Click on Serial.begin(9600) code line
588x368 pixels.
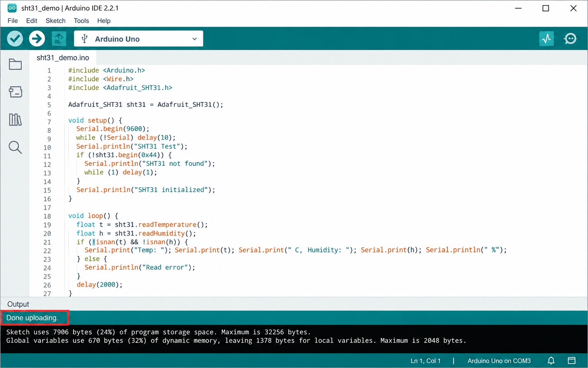point(113,129)
